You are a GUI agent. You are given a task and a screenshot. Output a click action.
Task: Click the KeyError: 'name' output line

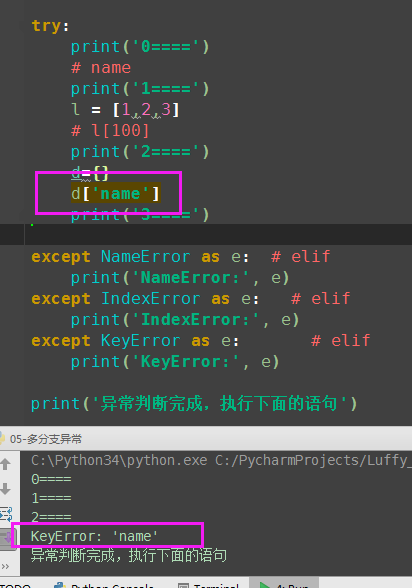point(94,536)
